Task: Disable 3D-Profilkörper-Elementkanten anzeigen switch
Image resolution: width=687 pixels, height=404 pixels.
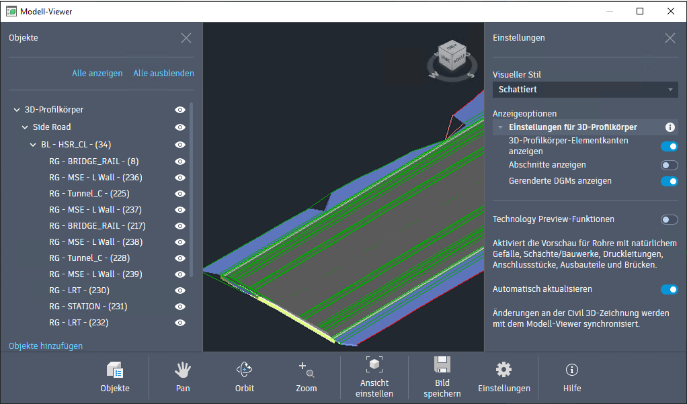Action: [x=668, y=147]
